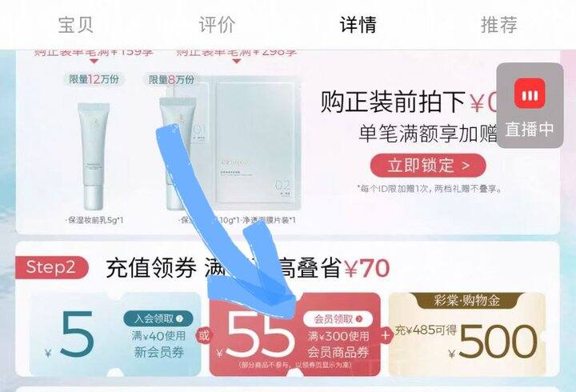Go to the 推荐 tab
Screen dimensions: 576x392
click(499, 25)
